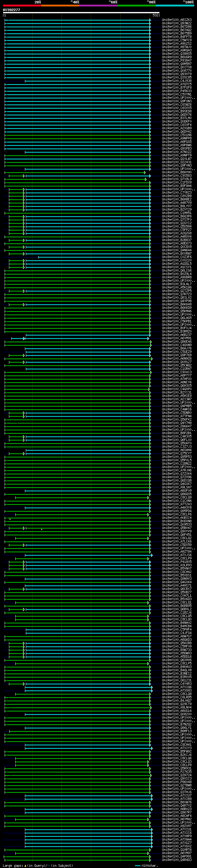This screenshot has width=197, height=868.
Task: Click cyan alignment bar for UniRef100_A8IZK3
Action: [x=78, y=20]
